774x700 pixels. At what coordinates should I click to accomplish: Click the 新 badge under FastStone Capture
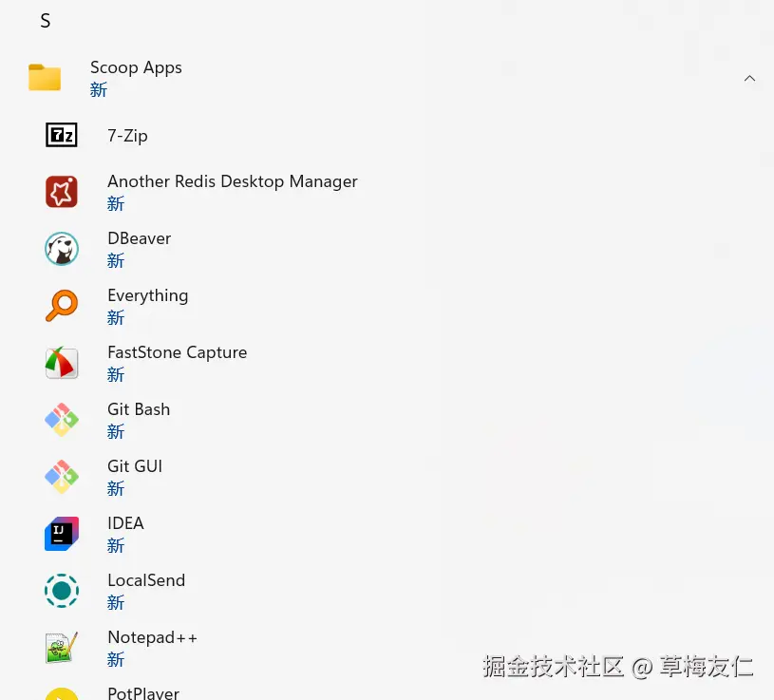(116, 374)
